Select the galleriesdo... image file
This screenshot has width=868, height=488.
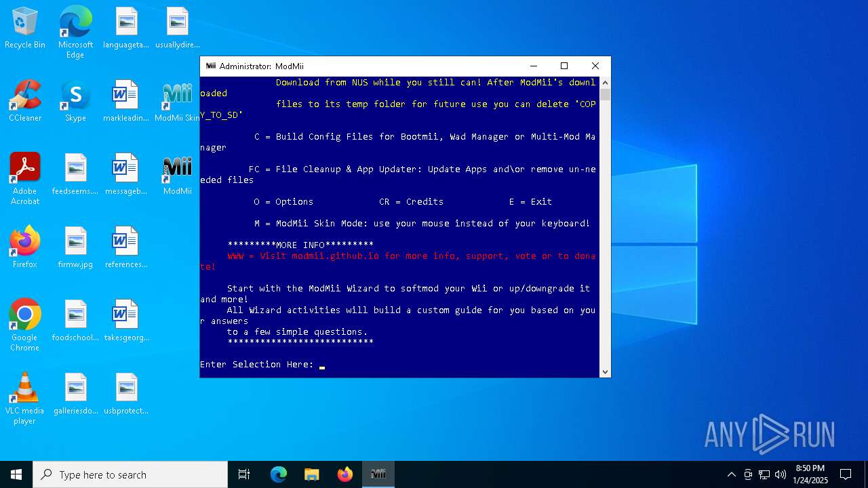[75, 394]
